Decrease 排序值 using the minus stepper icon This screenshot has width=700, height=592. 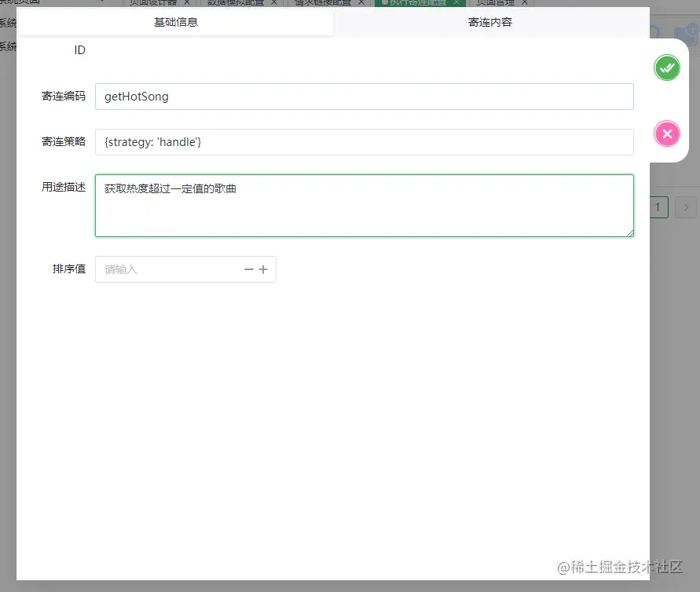(x=248, y=269)
